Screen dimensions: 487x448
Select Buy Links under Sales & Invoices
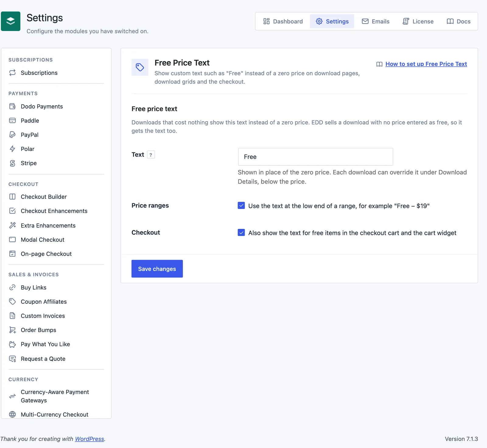click(x=56, y=287)
